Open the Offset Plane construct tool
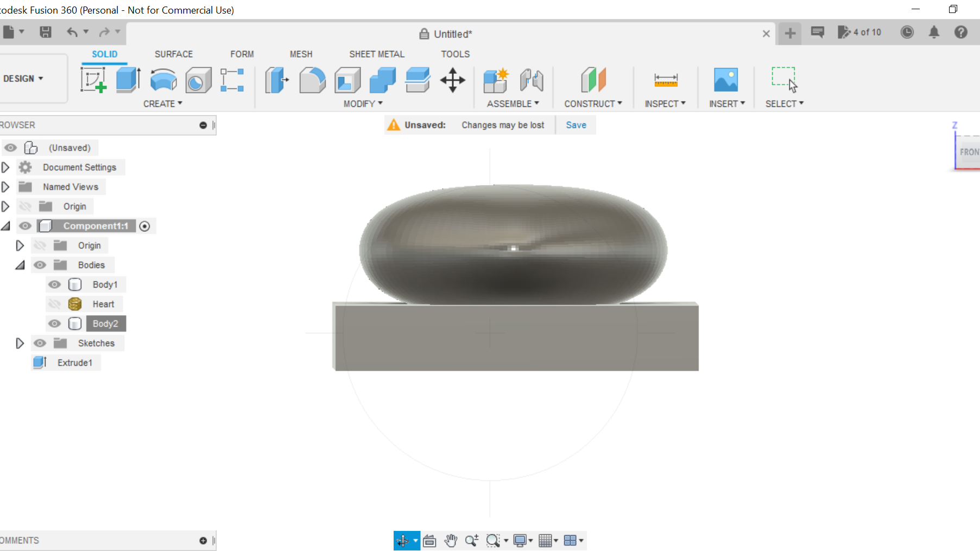This screenshot has height=551, width=980. pos(593,80)
